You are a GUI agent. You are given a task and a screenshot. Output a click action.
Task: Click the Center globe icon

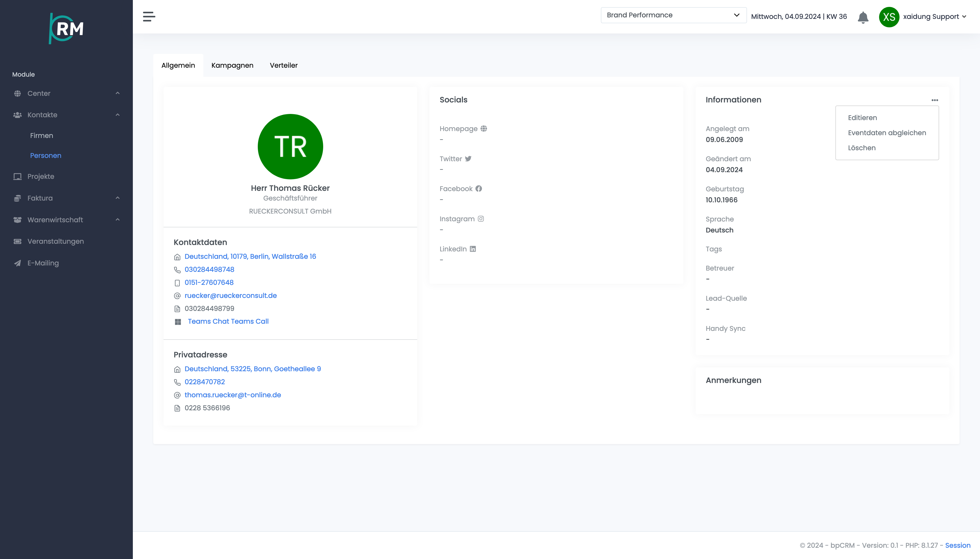(x=17, y=93)
